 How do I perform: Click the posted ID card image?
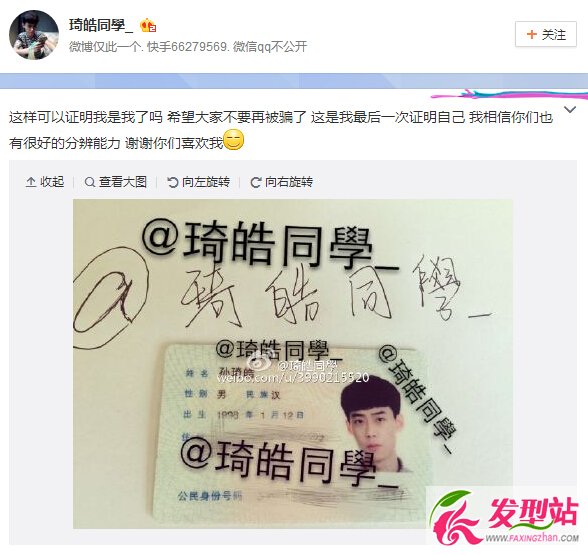point(293,364)
